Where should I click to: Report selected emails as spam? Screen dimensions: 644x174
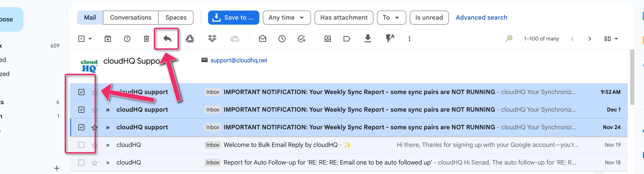[x=127, y=39]
